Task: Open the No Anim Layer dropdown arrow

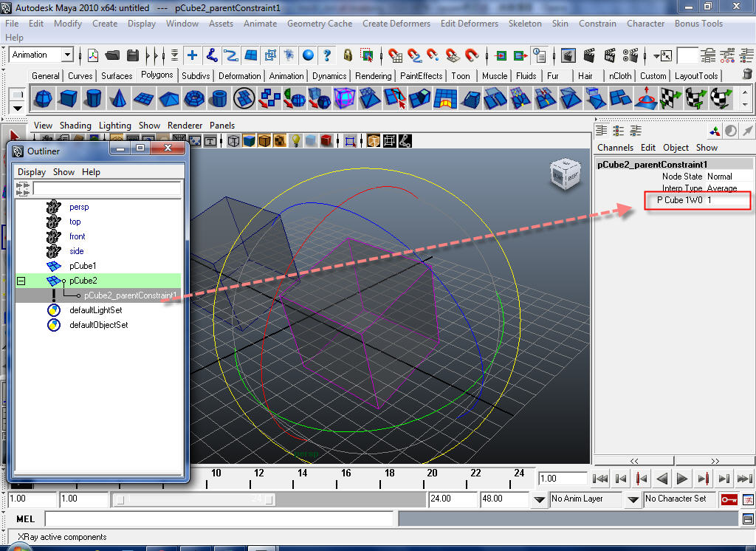Action: [540, 500]
